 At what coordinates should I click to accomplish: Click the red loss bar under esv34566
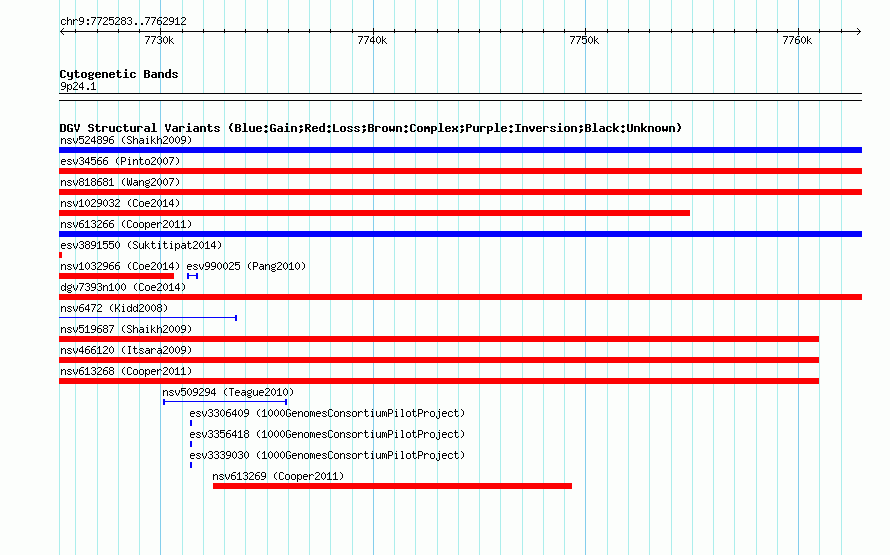(460, 171)
